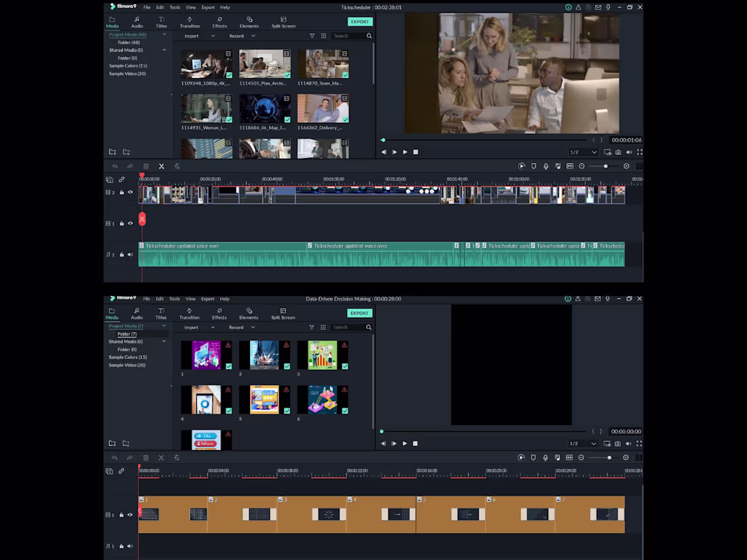The image size is (747, 560).
Task: Take a Snapshot with the camera icon under the preview
Action: point(617,152)
